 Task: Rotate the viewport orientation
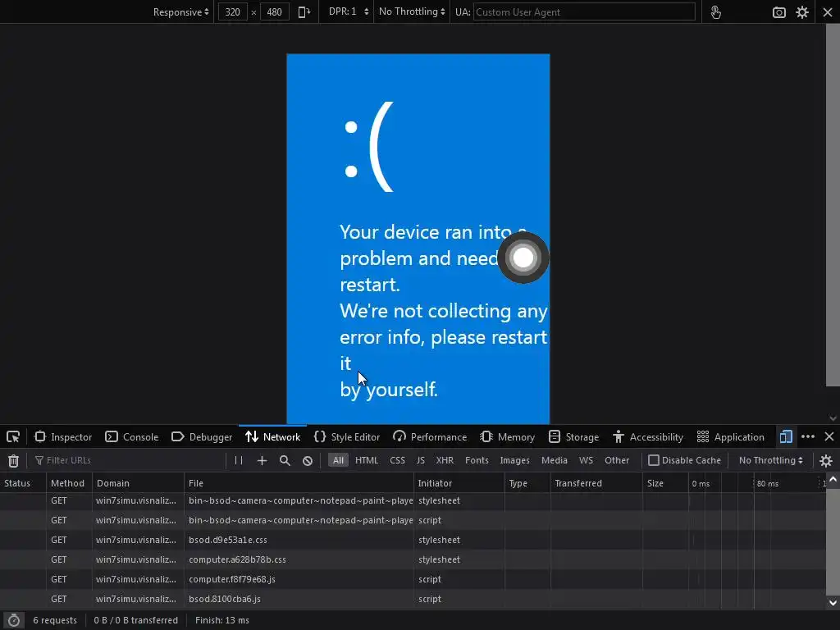coord(304,11)
